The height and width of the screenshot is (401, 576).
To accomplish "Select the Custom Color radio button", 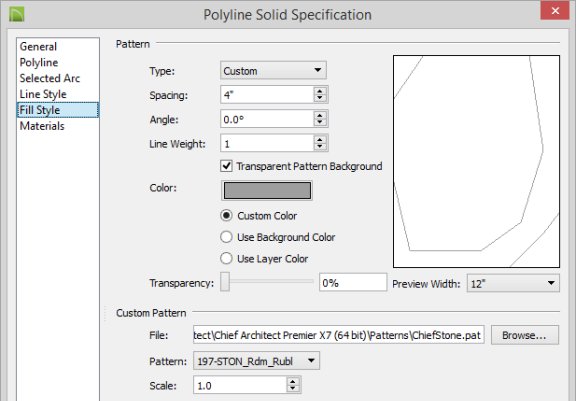I will (x=226, y=216).
